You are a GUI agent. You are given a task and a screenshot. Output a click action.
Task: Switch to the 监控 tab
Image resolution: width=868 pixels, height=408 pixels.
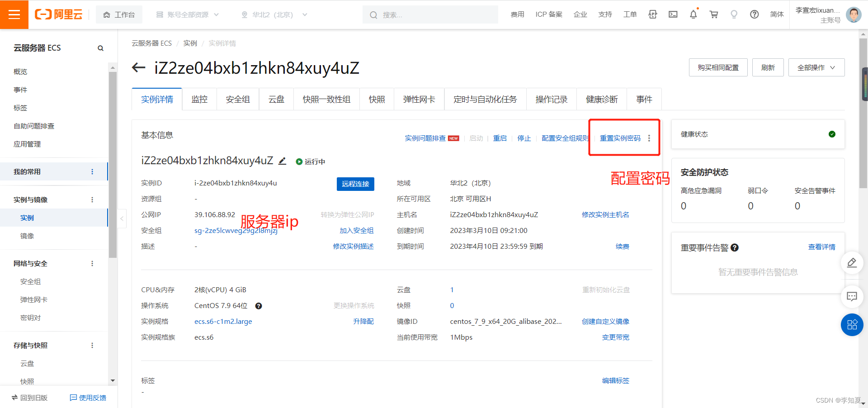pyautogui.click(x=199, y=100)
